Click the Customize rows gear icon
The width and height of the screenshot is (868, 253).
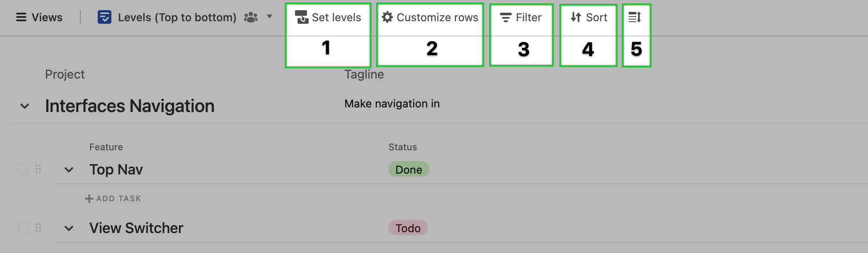[x=387, y=17]
